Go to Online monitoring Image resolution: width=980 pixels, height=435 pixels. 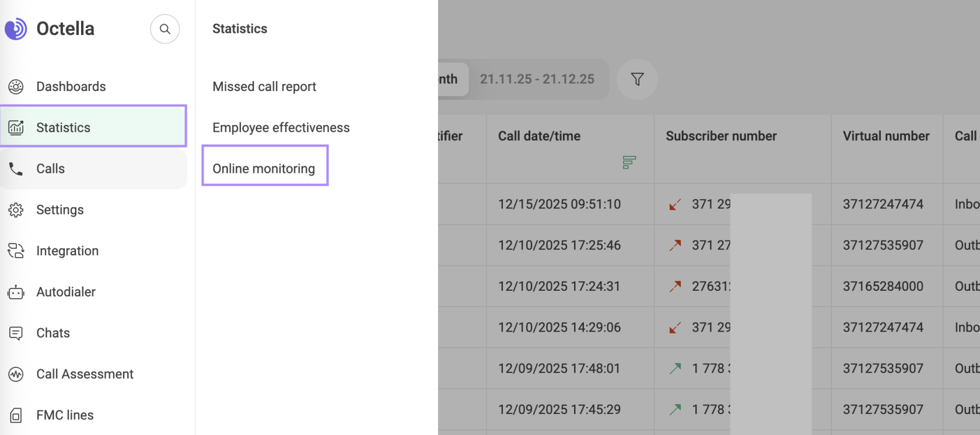point(264,169)
